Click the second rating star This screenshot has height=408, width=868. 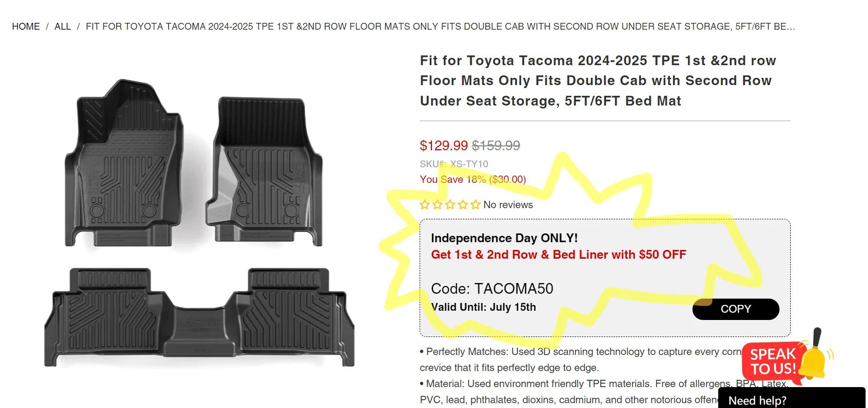437,205
